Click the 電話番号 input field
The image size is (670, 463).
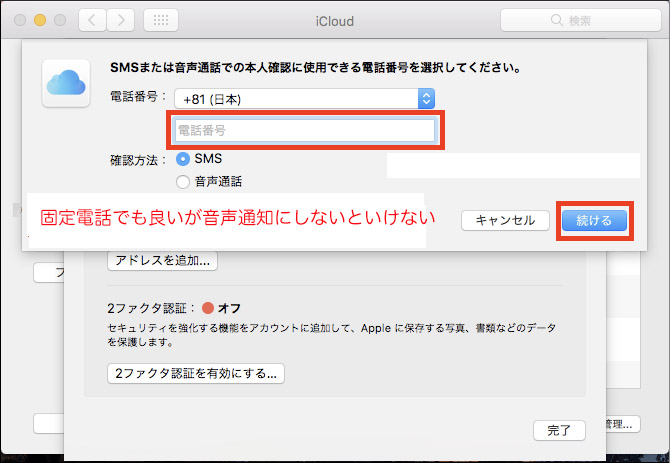pyautogui.click(x=304, y=131)
